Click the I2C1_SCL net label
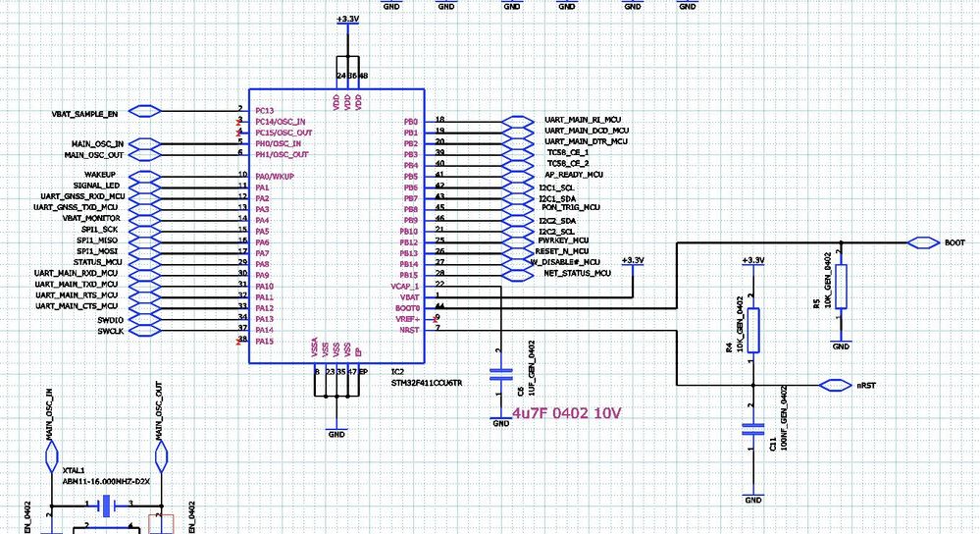Screen dimensions: 980x534 pos(556,188)
